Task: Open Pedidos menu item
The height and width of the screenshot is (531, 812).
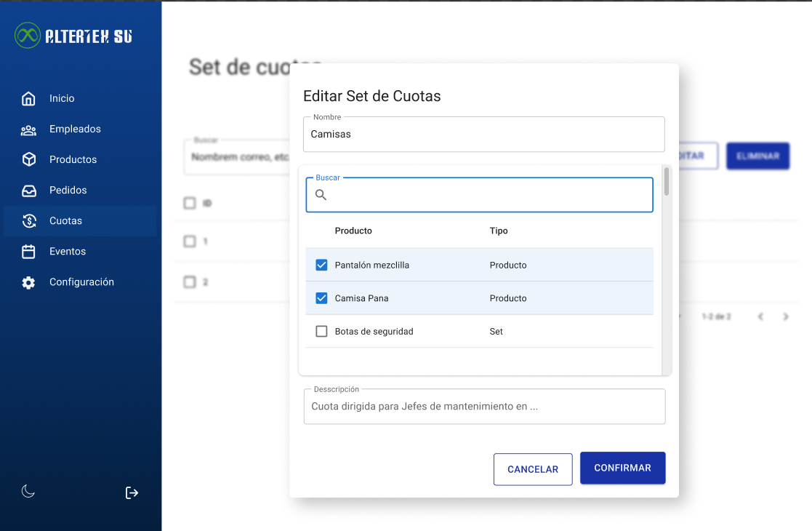Action: [x=80, y=190]
